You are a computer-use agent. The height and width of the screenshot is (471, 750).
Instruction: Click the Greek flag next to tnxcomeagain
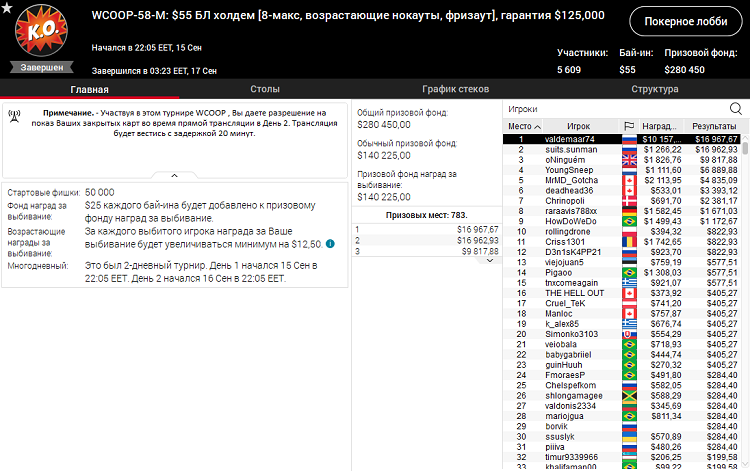629,283
